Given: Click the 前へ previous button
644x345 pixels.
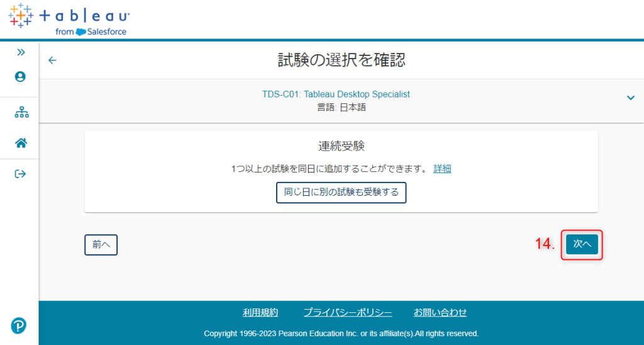Looking at the screenshot, I should 101,245.
